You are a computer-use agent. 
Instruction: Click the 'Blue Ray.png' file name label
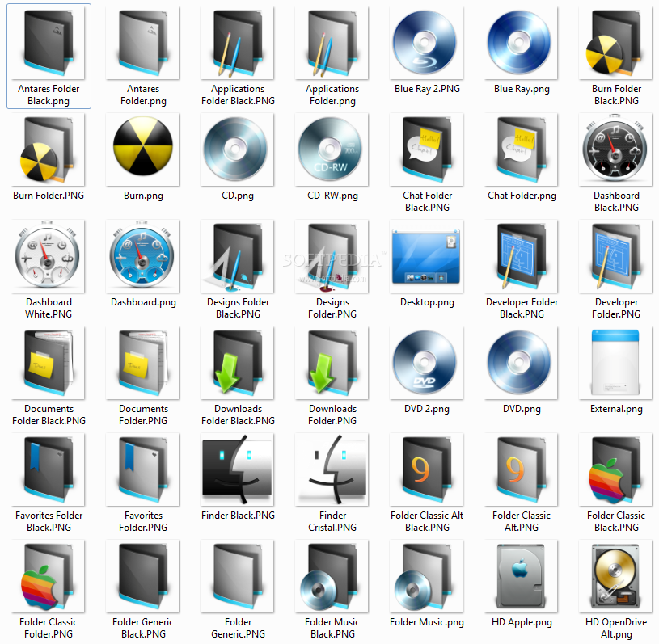pyautogui.click(x=522, y=89)
